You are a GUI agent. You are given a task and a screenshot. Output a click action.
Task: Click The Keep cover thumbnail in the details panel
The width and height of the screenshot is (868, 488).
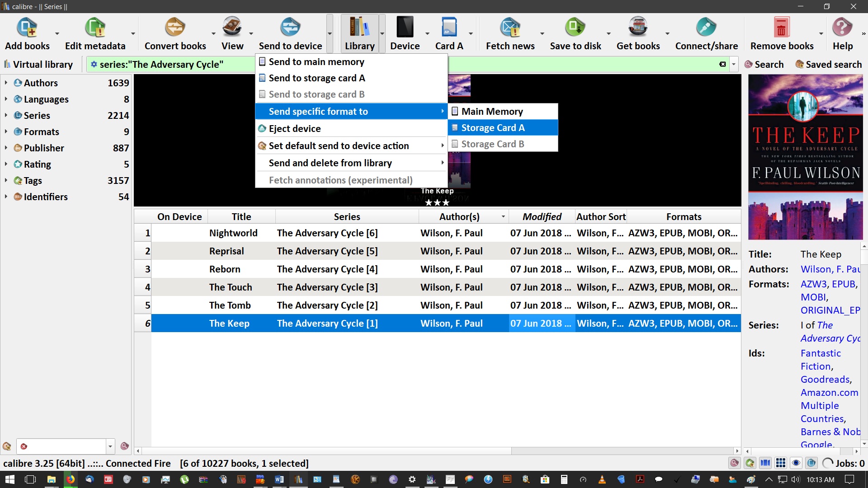pyautogui.click(x=805, y=157)
